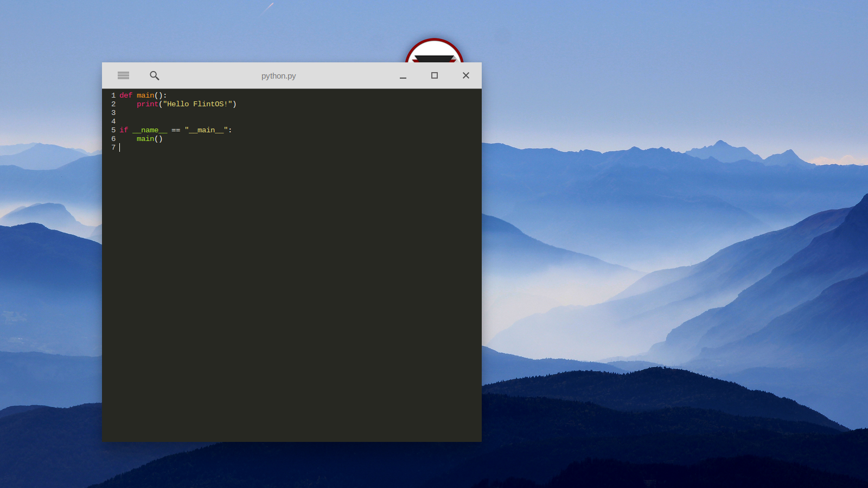Image resolution: width=868 pixels, height=488 pixels.
Task: Click the 'print' call on line 2
Action: click(x=148, y=104)
